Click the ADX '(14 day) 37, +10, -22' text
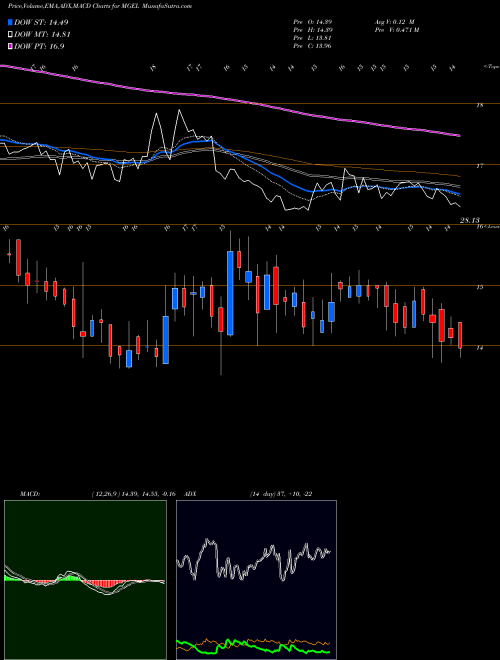 [x=280, y=494]
